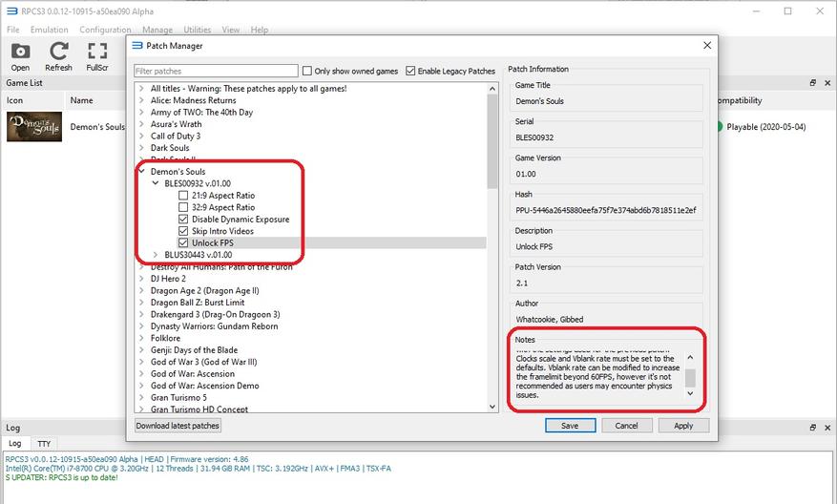Click the Cancel button
This screenshot has height=504, width=837.
click(627, 426)
